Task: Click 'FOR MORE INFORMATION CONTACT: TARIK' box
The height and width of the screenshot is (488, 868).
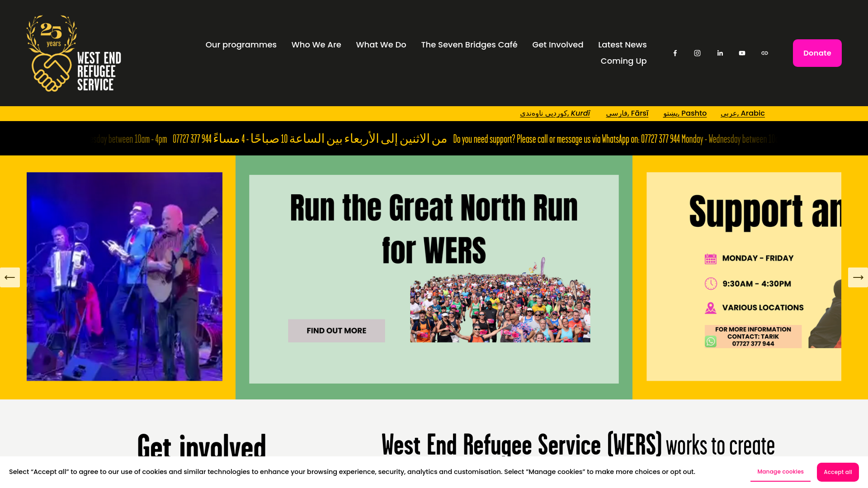Action: (x=753, y=337)
